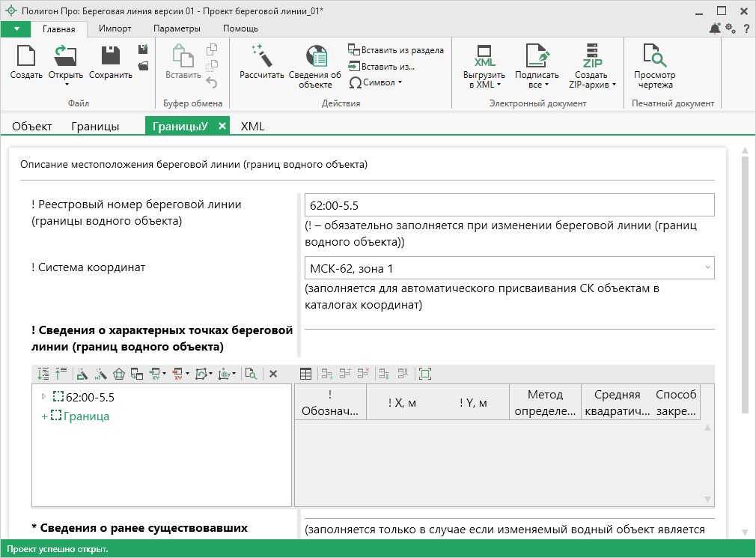Click the fullscreen expand table icon
This screenshot has height=558, width=756.
[425, 374]
